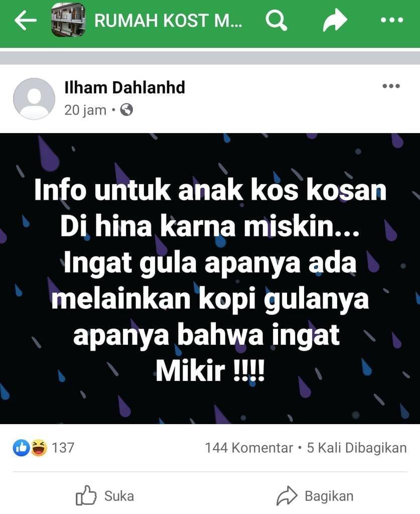Viewport: 420px width, 514px height.
Task: Open the post's three-dots options menu
Action: [x=391, y=86]
